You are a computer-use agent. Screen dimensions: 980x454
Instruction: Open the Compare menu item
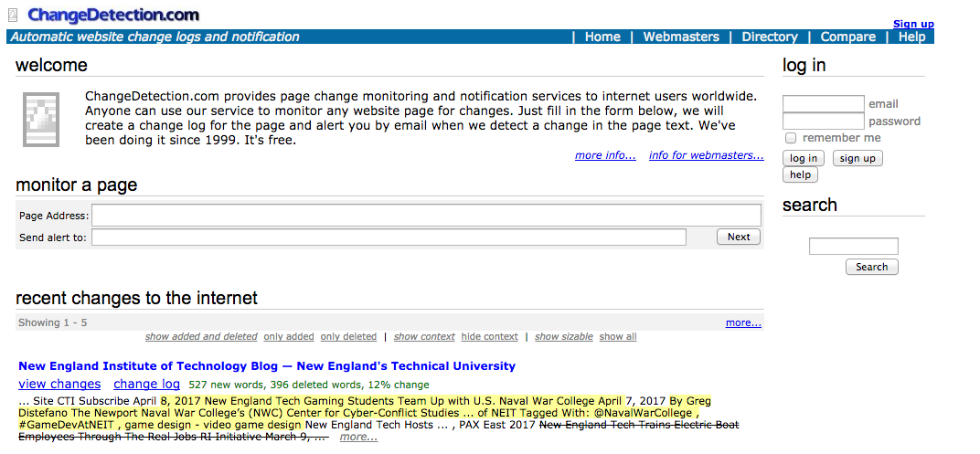848,37
